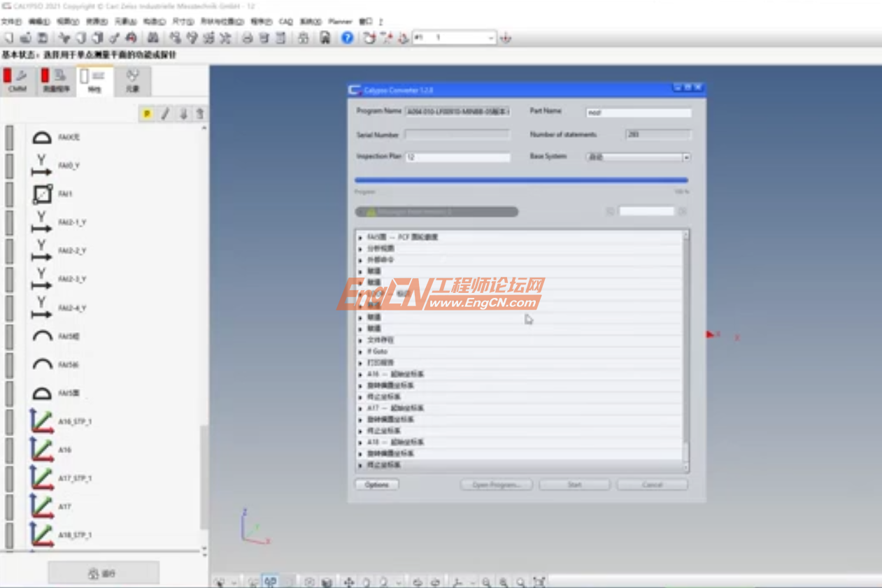Click the yellow highlighted icon above feature list
Viewport: 882px width, 588px height.
[147, 114]
